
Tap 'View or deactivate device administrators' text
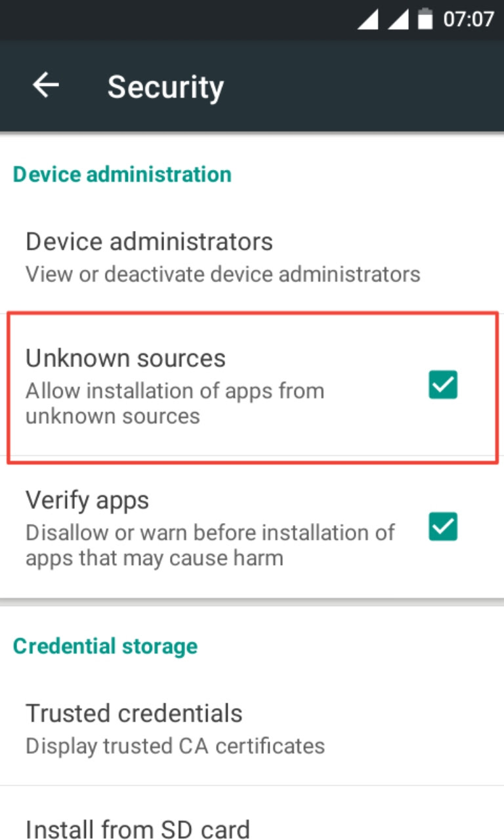pos(223,274)
